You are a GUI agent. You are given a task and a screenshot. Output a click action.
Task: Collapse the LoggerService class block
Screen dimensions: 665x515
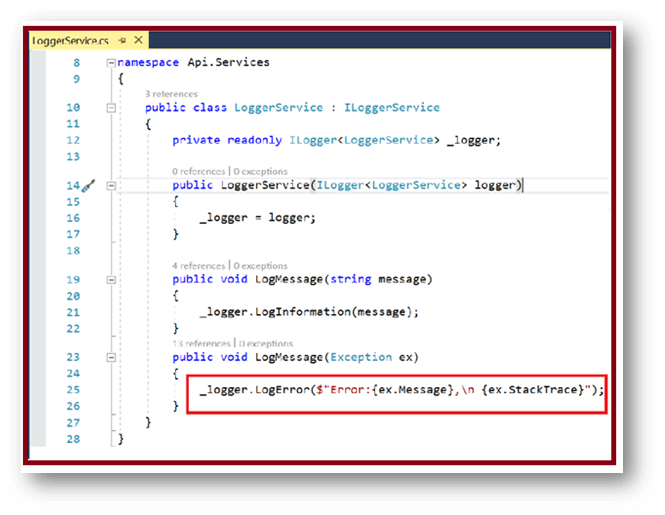111,108
